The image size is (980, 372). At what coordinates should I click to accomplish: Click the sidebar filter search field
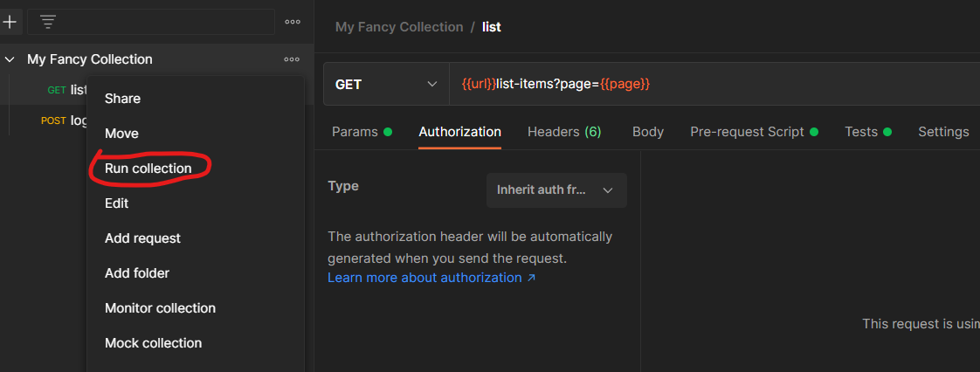click(x=150, y=22)
